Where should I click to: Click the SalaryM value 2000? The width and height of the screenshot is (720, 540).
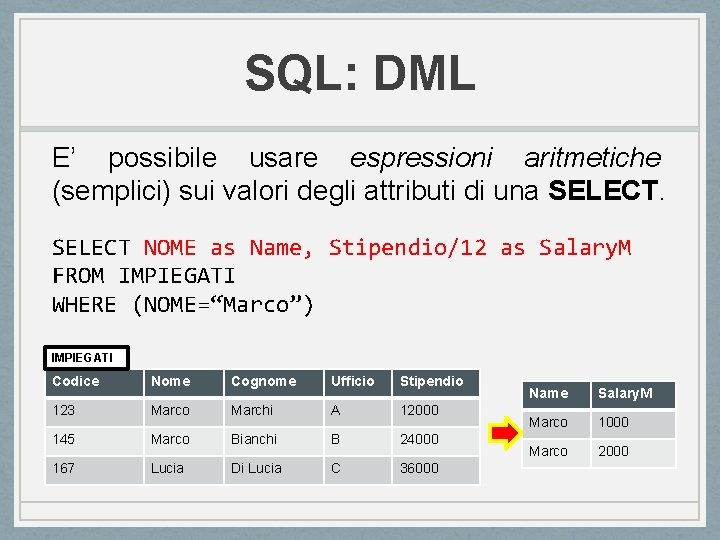pos(633,453)
